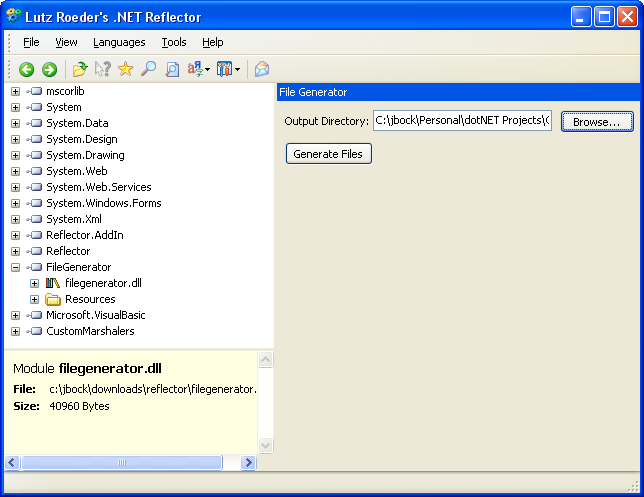The height and width of the screenshot is (497, 644).
Task: Expand the System.Windows.Forms tree node
Action: tap(16, 203)
